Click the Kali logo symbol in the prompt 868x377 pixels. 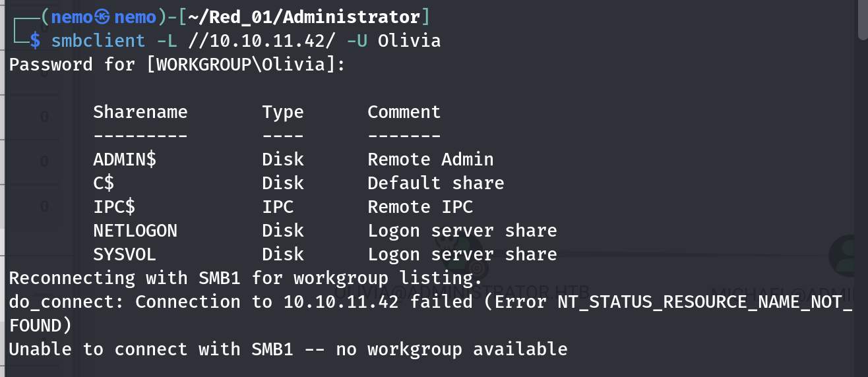click(x=102, y=17)
